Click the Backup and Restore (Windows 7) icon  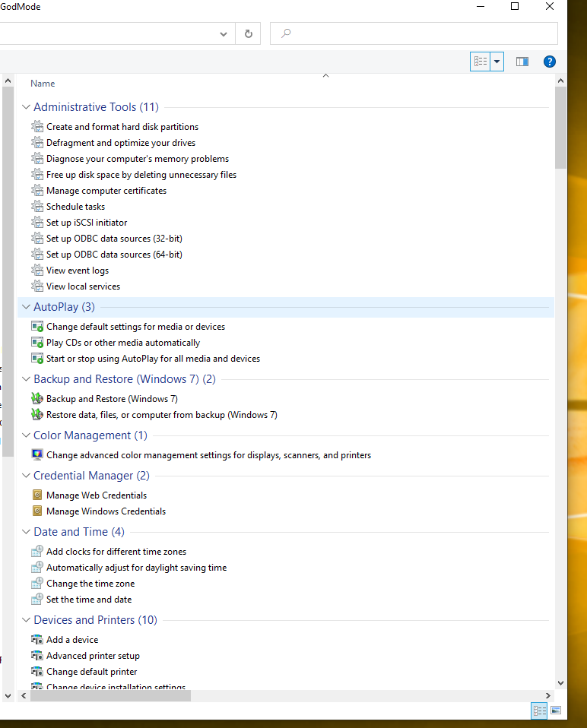pyautogui.click(x=37, y=399)
